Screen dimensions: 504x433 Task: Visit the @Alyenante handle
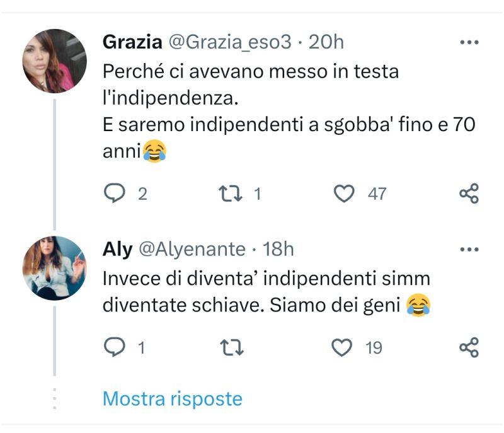[192, 250]
